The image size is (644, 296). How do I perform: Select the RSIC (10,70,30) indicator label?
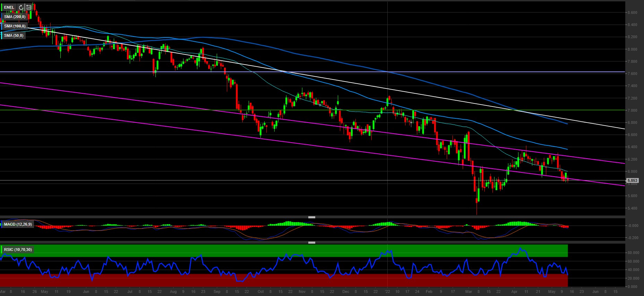[18, 250]
